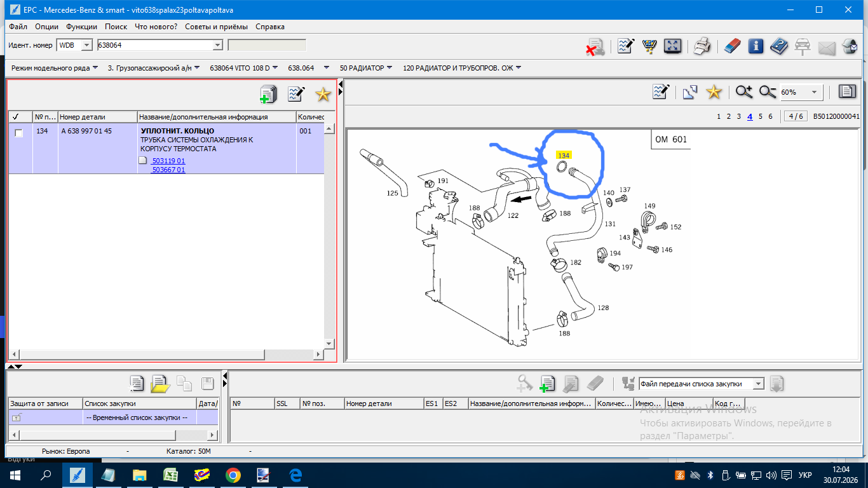This screenshot has width=868, height=488.
Task: Click the shopping list horizontal scrollbar
Action: click(x=112, y=435)
